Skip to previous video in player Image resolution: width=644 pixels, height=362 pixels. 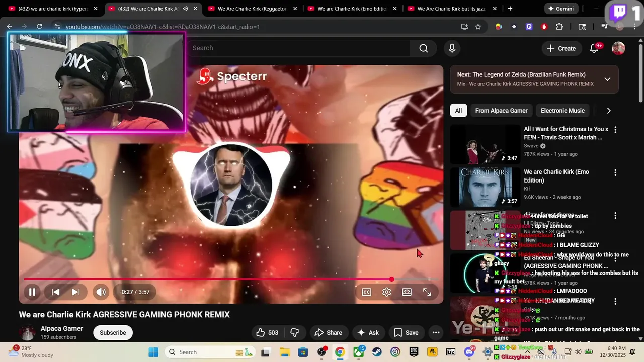point(56,292)
